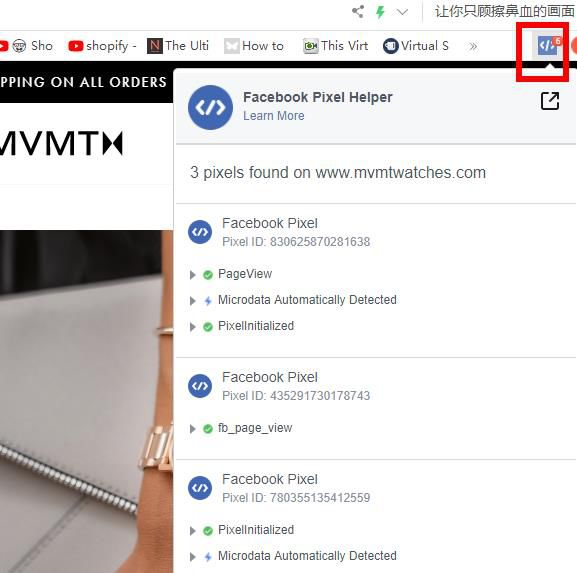
Task: Open the Learn More link
Action: [273, 116]
